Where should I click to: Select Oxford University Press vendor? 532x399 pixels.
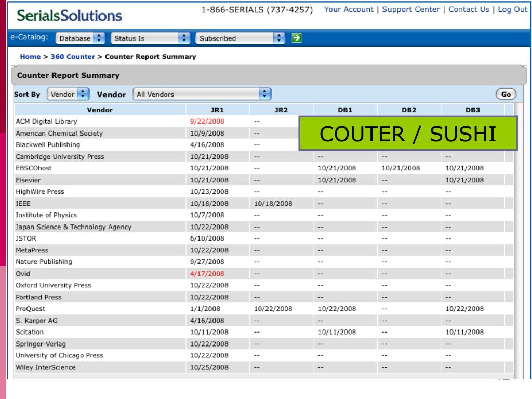coord(54,285)
